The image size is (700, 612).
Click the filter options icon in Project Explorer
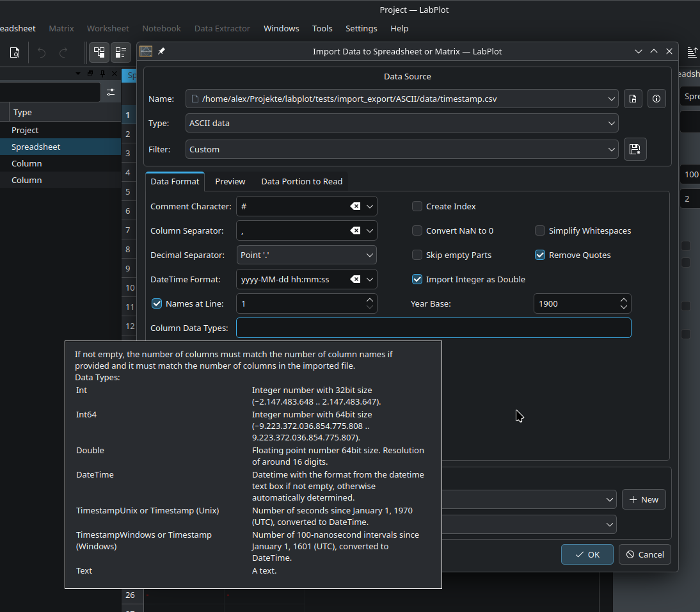point(111,92)
